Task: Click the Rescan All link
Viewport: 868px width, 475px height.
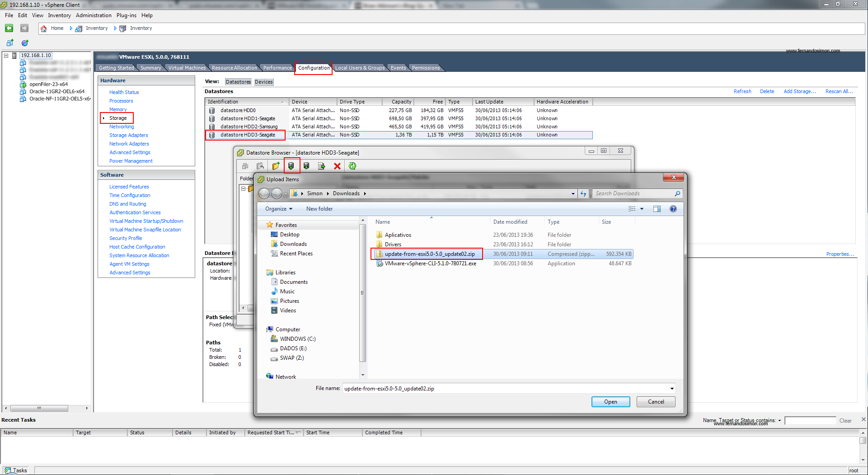Action: pos(839,91)
